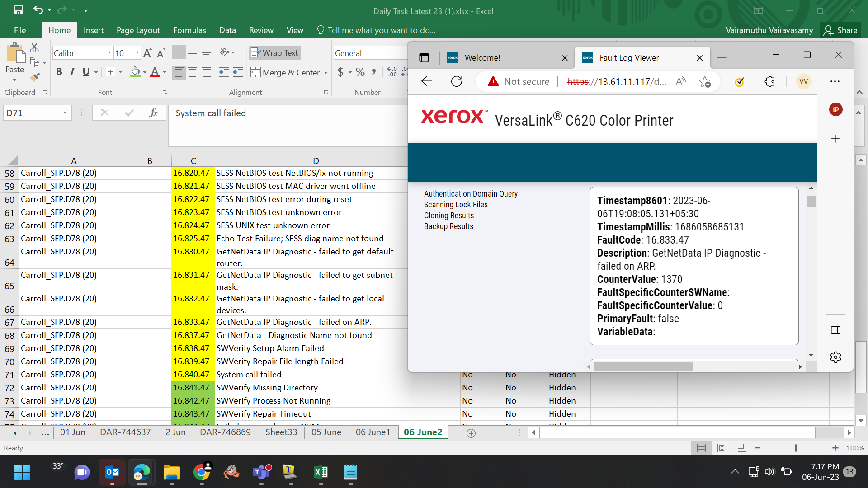
Task: Click the Fill Color bucket icon
Action: [x=135, y=72]
